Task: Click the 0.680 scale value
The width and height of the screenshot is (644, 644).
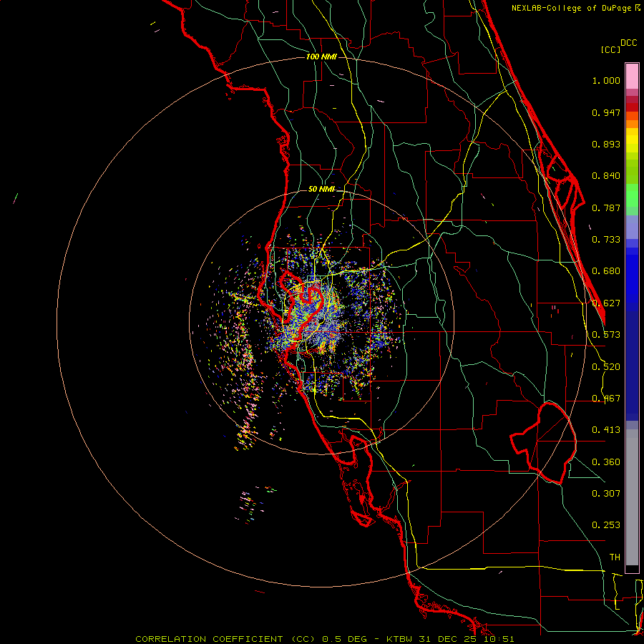Action: point(606,271)
